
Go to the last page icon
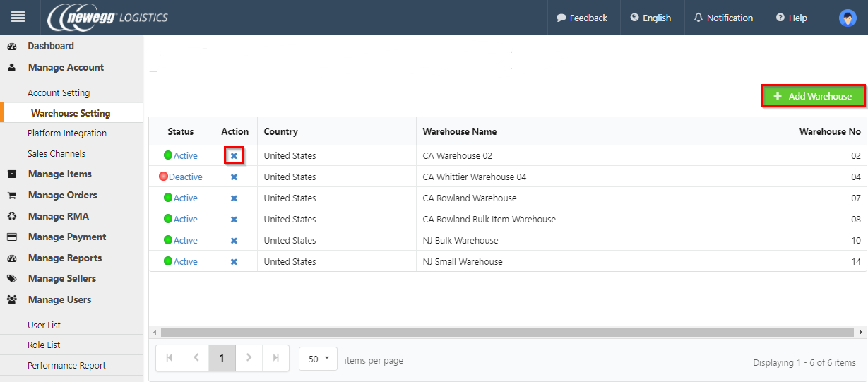[275, 358]
